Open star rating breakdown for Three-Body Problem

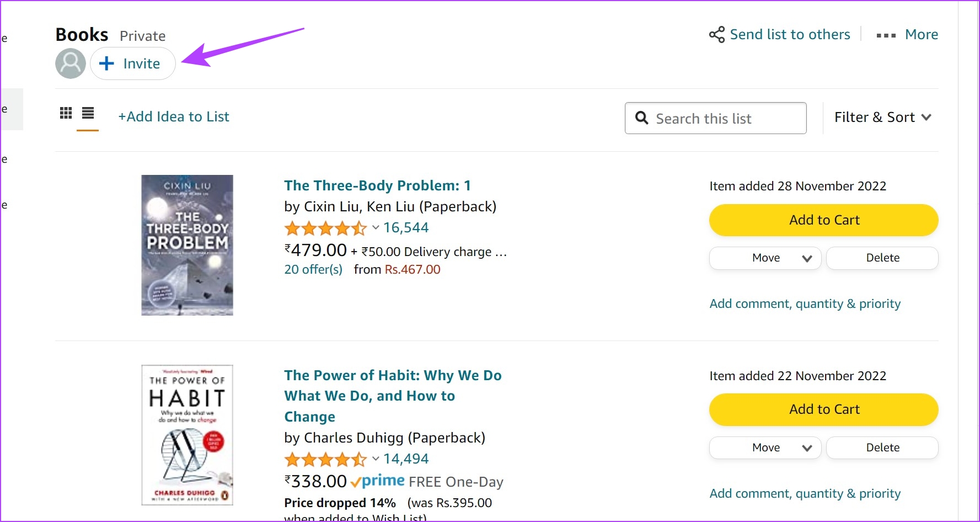376,227
